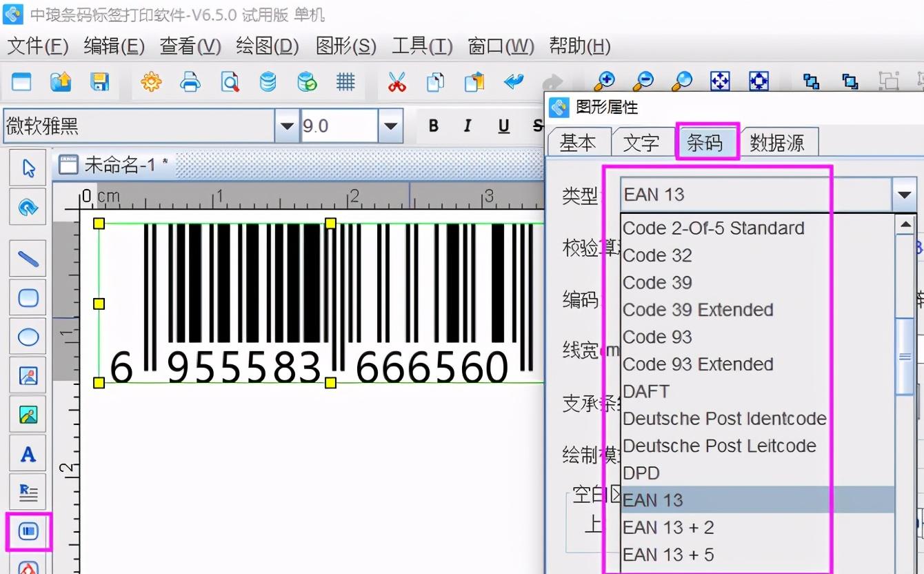Open Print preview with the magnifier-page icon
Screen dimensions: 924x574
230,82
